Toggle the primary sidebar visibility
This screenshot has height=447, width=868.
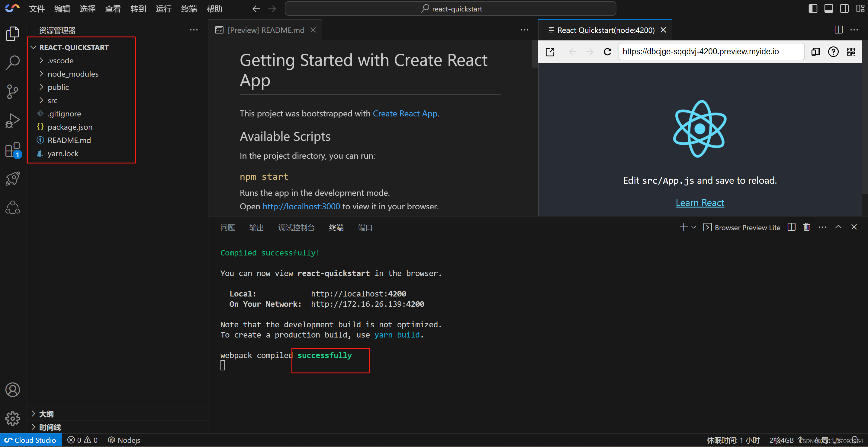[813, 8]
